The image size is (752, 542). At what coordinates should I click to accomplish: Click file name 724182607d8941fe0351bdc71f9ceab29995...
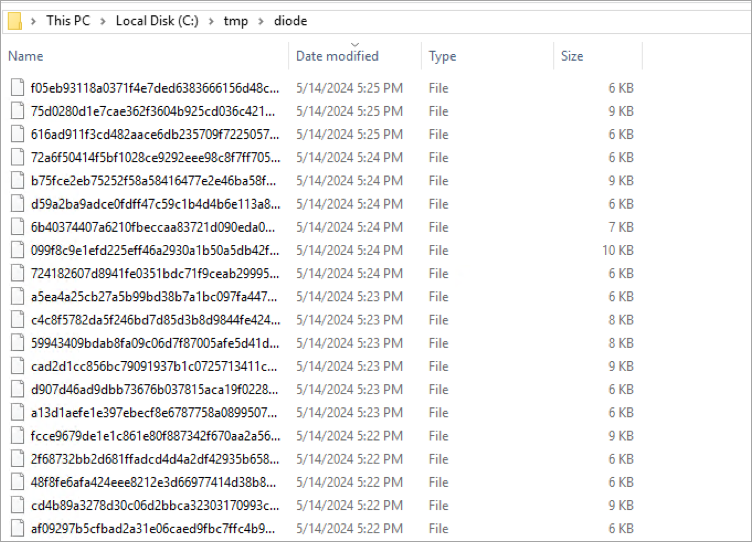154,273
